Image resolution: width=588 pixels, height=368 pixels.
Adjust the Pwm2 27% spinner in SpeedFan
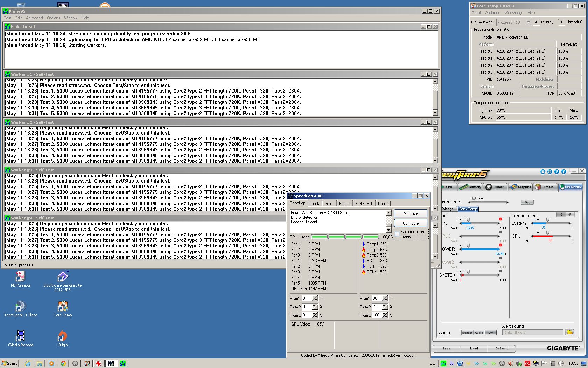point(385,307)
